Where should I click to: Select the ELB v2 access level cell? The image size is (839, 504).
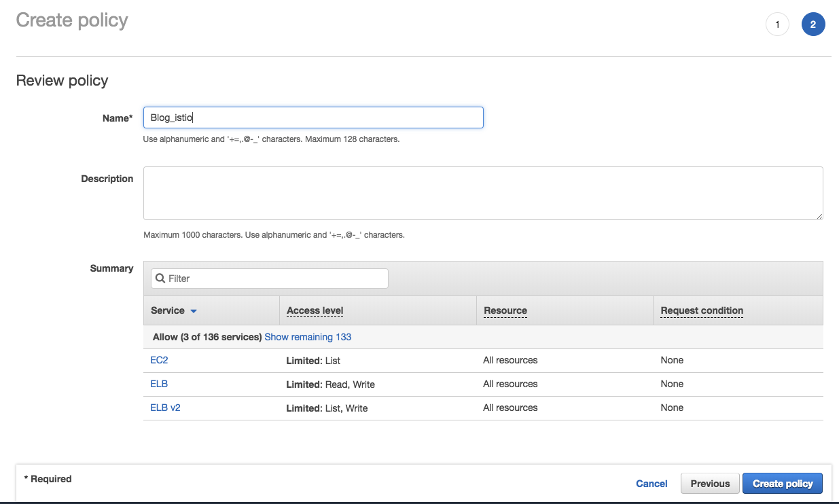tap(327, 408)
